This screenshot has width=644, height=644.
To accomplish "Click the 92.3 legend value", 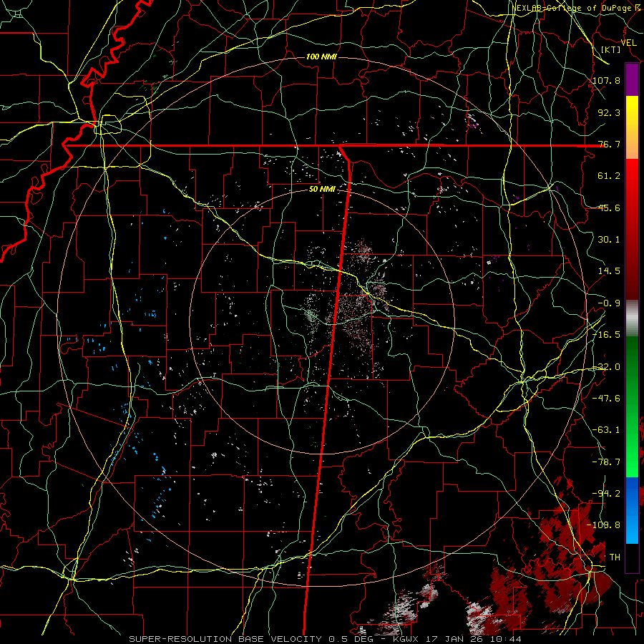I will point(609,112).
